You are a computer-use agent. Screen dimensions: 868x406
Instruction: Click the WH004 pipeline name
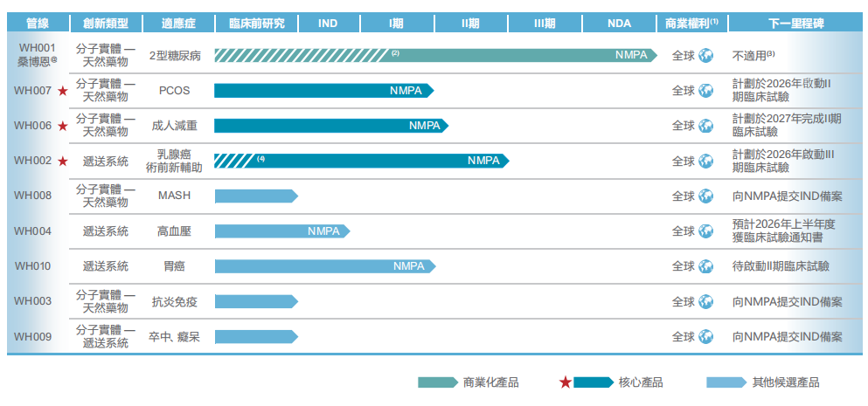[x=32, y=231]
